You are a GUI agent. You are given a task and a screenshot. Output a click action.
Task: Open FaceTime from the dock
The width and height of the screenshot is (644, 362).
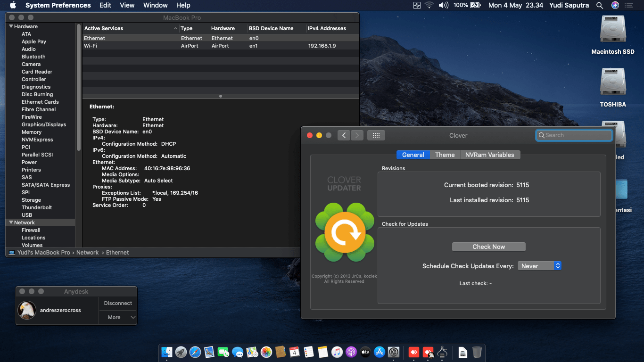point(223,352)
